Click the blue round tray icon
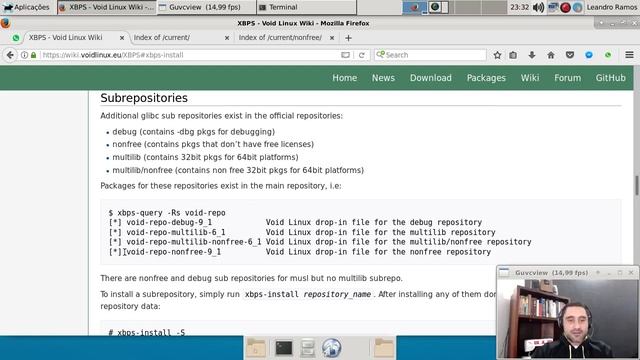This screenshot has height=360, width=640. point(578,7)
